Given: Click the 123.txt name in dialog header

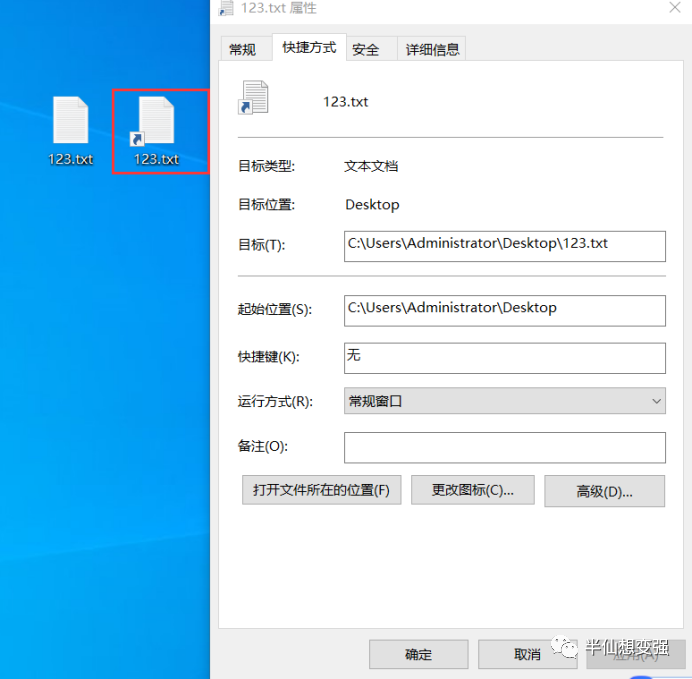Looking at the screenshot, I should [346, 102].
